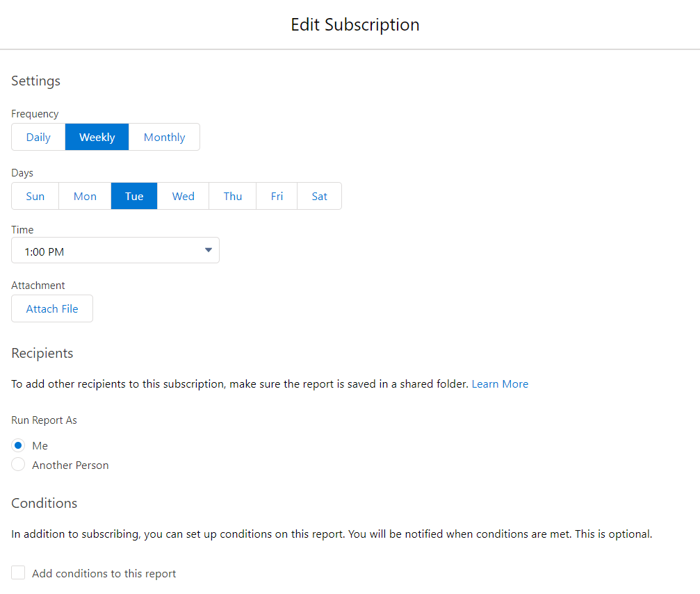Pick Wednesday for the subscription schedule
This screenshot has height=594, width=700.
point(183,196)
